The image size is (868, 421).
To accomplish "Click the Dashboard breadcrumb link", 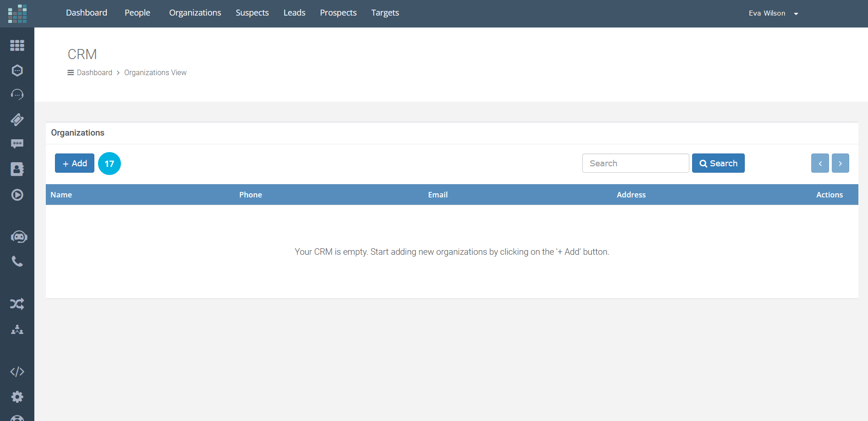I will [x=94, y=72].
